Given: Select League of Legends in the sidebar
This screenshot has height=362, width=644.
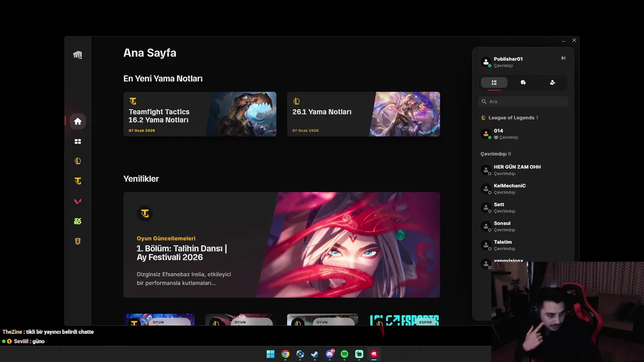Looking at the screenshot, I should pyautogui.click(x=77, y=161).
